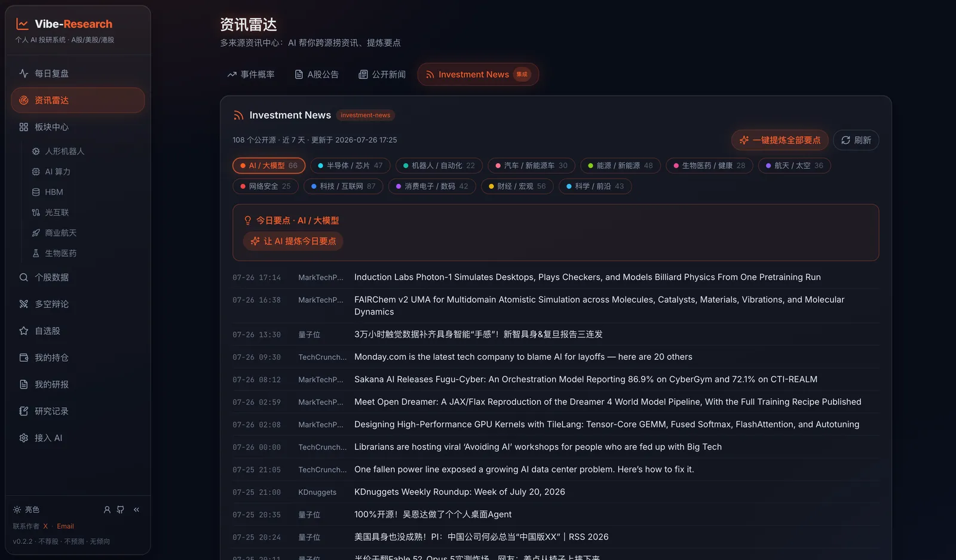This screenshot has height=560, width=956.
Task: Switch to A股公告 tab
Action: (317, 75)
